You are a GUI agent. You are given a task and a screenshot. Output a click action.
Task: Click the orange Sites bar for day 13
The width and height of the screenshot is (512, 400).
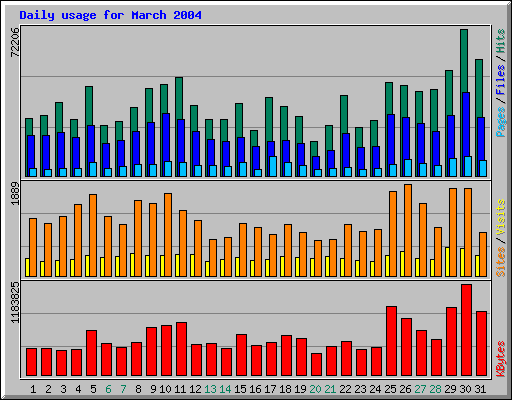click(x=213, y=258)
